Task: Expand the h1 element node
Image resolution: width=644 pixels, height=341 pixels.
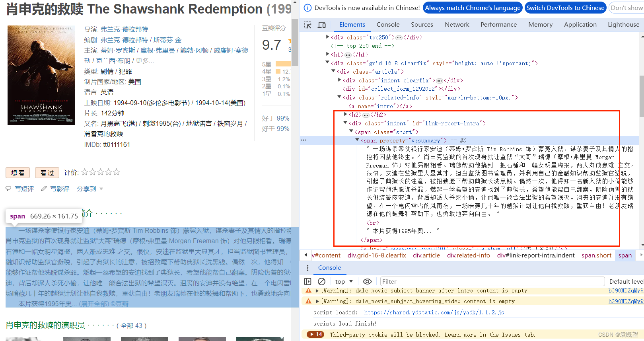Action: [327, 54]
